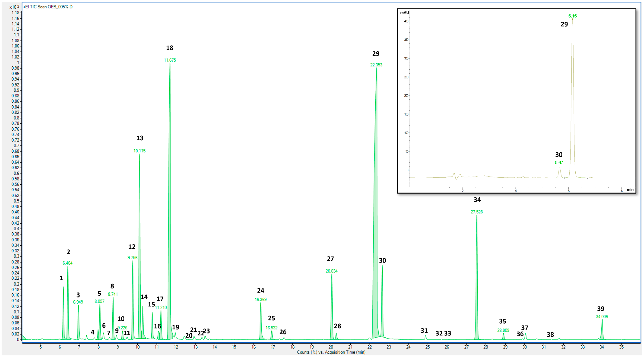Click peak number 39 annotation
Viewport: 644px width, 357px height.
coord(601,309)
